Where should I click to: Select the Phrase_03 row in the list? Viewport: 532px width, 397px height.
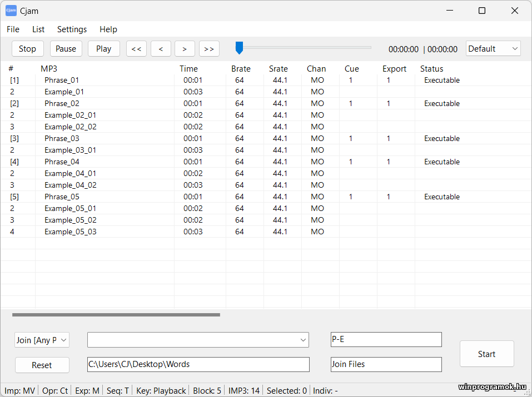pyautogui.click(x=62, y=138)
